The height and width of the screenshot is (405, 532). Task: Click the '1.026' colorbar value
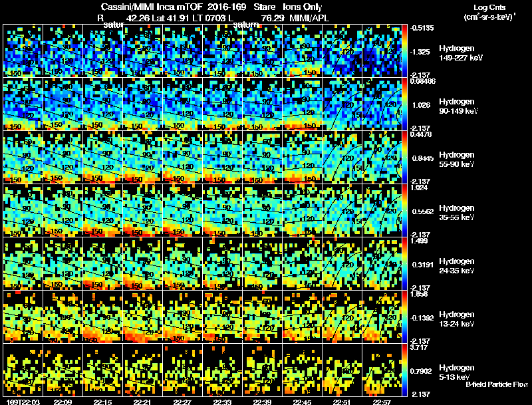(421, 105)
